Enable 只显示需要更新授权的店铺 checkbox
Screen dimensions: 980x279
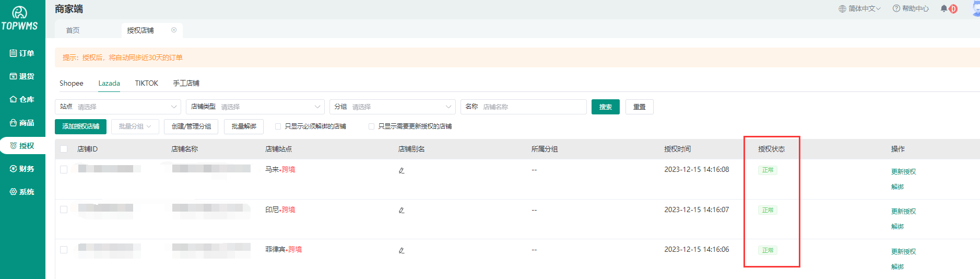click(371, 126)
